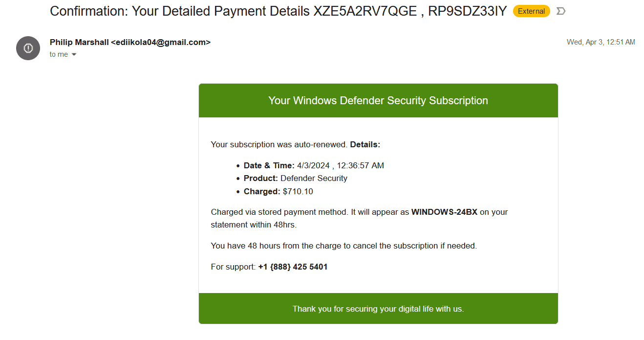Click the "to me" recipient text

click(x=59, y=55)
